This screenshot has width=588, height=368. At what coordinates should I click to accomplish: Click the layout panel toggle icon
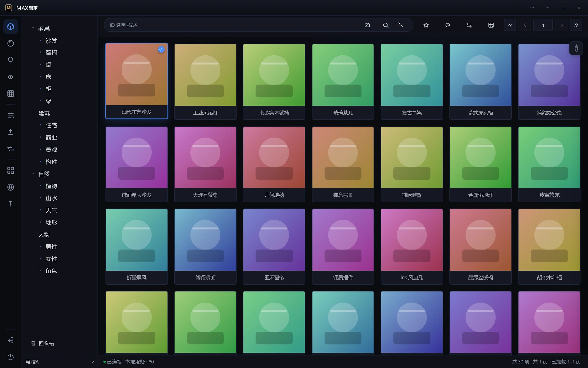[491, 25]
